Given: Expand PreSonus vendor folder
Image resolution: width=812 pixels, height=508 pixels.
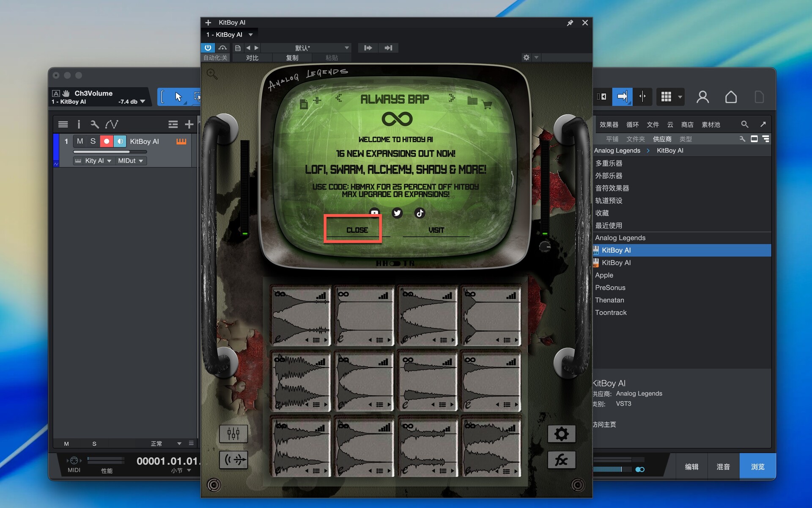Looking at the screenshot, I should pyautogui.click(x=610, y=287).
